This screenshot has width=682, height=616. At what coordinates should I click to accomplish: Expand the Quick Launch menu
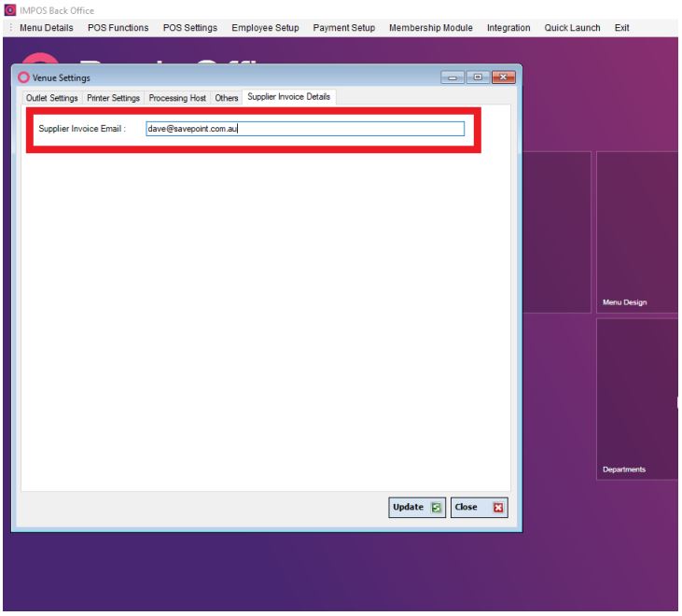point(572,28)
